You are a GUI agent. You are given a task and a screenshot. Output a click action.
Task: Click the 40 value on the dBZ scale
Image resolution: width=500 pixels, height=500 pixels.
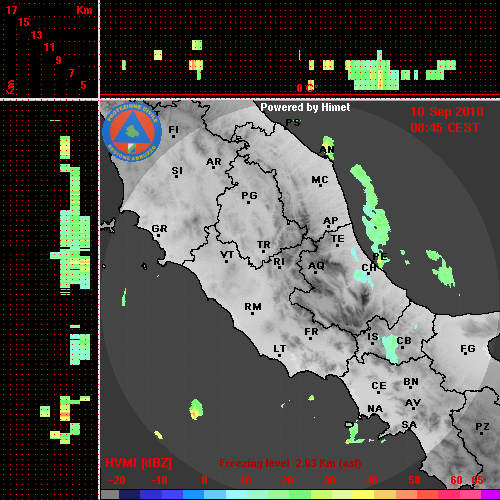372,480
